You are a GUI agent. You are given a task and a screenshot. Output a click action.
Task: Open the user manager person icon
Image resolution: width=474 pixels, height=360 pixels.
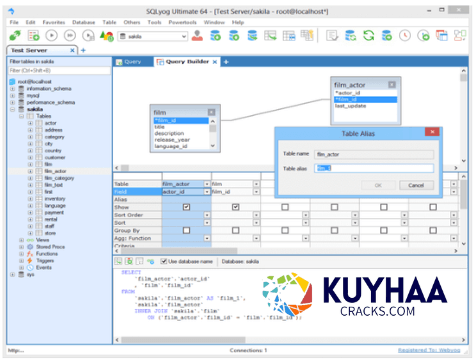click(197, 35)
